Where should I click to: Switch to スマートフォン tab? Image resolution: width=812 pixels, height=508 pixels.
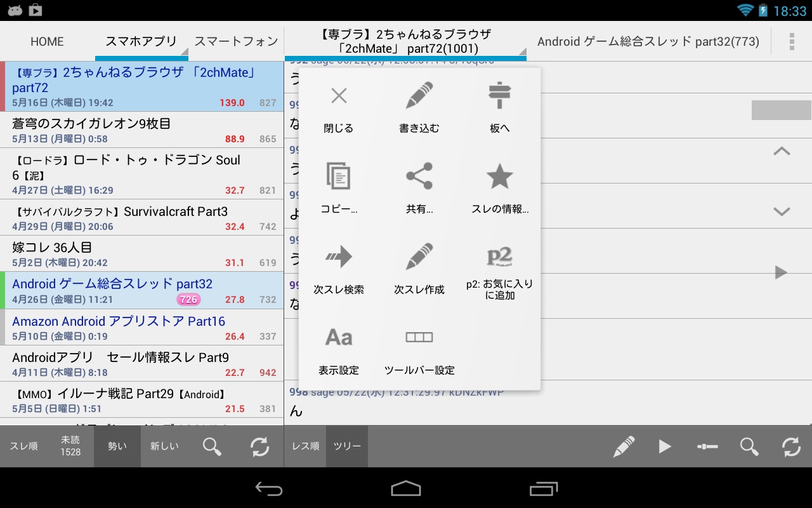(x=236, y=42)
